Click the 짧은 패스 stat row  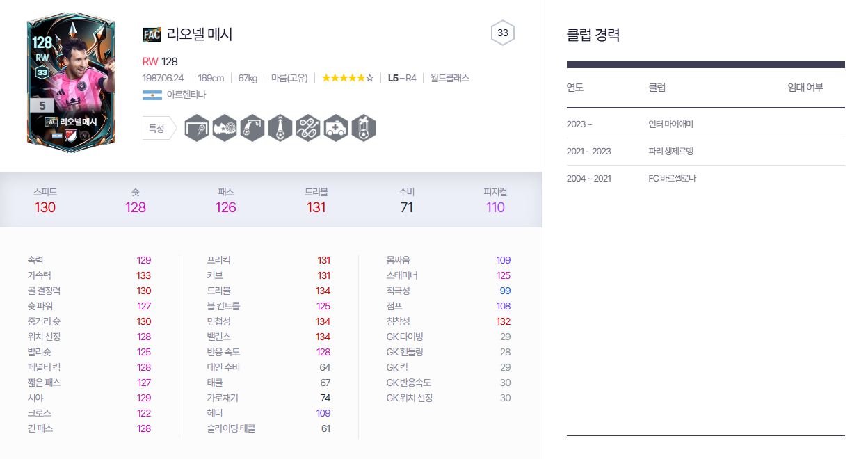[x=89, y=382]
